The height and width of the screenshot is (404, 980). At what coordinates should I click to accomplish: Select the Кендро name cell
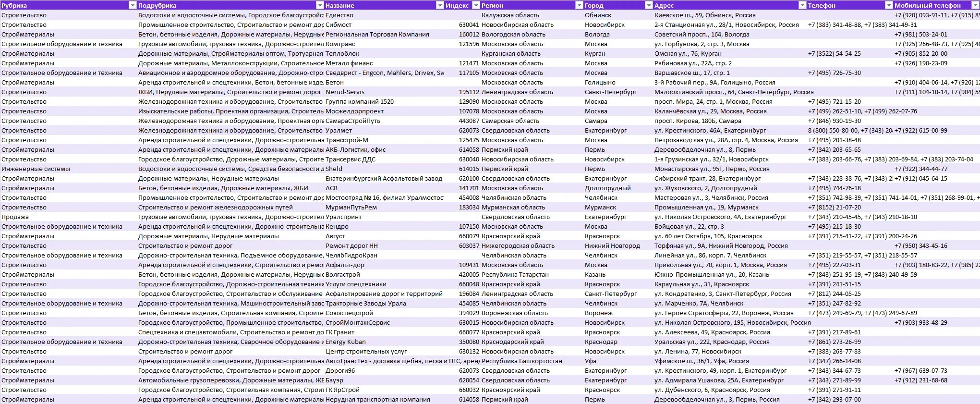384,226
